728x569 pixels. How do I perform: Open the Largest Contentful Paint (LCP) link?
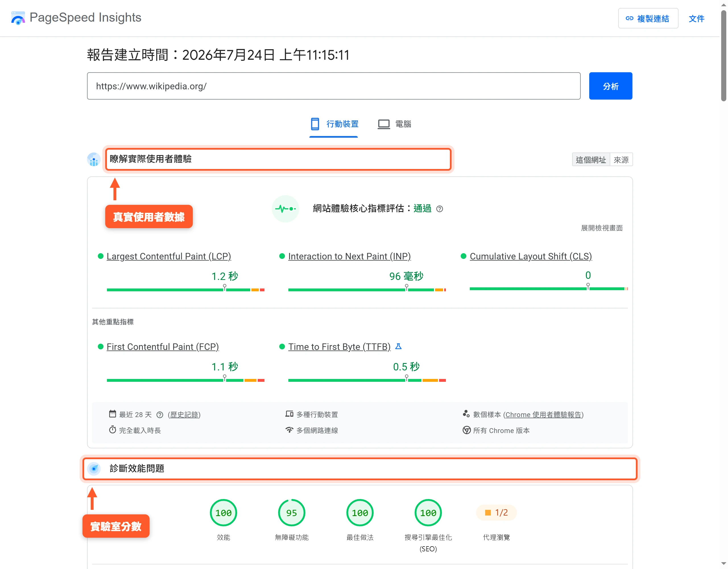click(169, 256)
